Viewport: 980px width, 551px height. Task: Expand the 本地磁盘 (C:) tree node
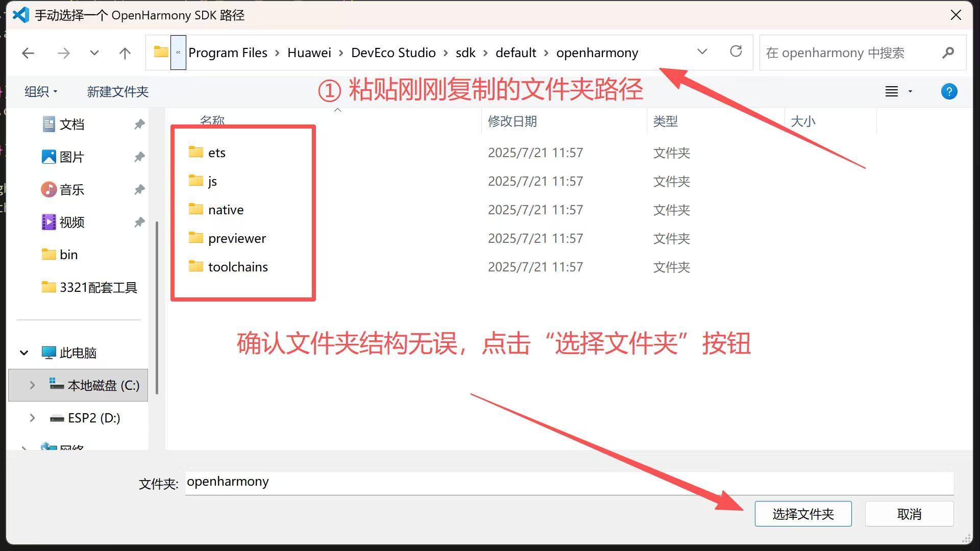click(33, 385)
